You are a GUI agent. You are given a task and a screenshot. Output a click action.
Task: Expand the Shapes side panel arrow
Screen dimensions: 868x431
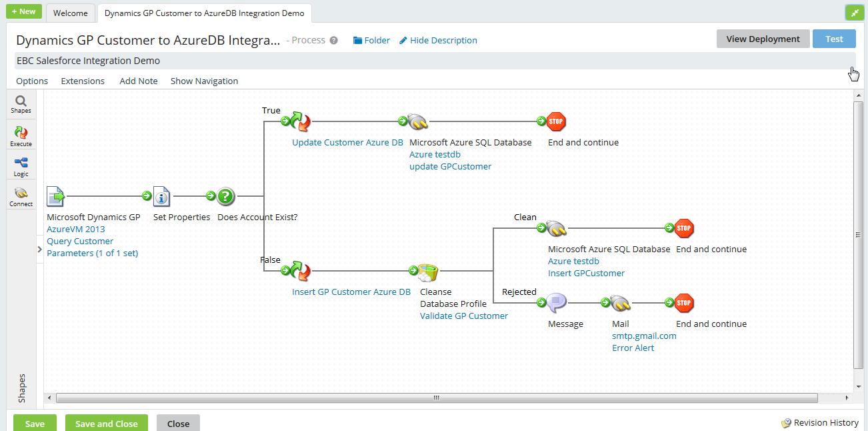39,249
